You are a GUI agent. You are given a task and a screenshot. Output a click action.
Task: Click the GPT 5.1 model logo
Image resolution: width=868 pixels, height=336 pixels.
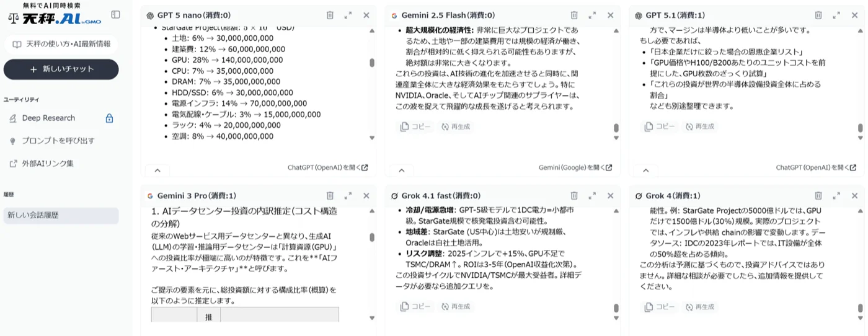click(x=639, y=15)
